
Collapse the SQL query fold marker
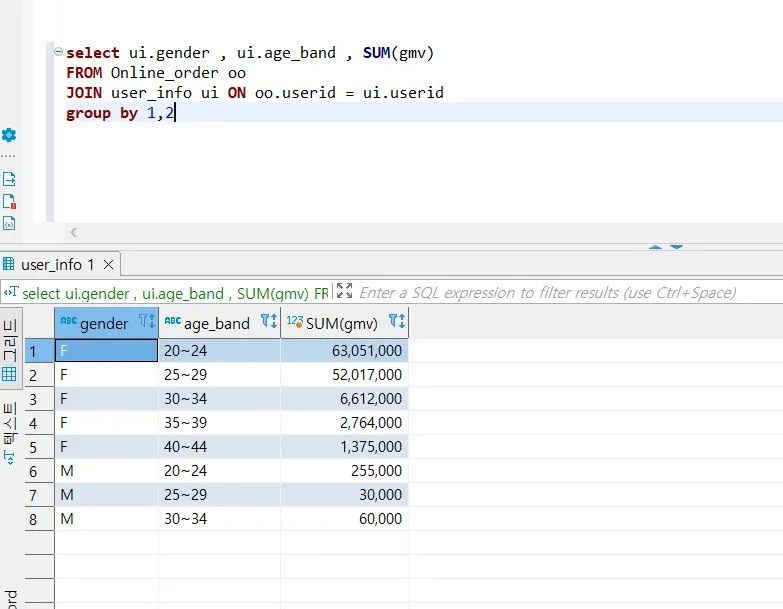click(x=58, y=51)
